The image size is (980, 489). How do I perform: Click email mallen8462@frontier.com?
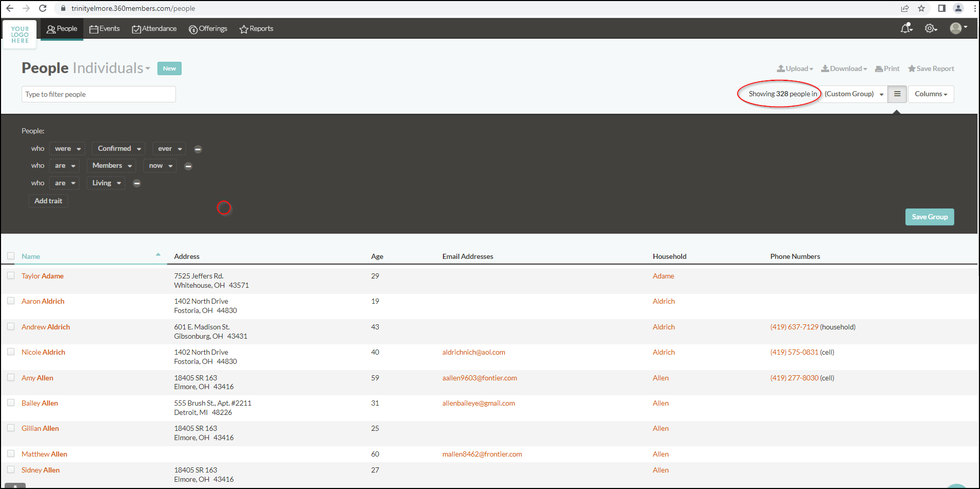click(482, 454)
